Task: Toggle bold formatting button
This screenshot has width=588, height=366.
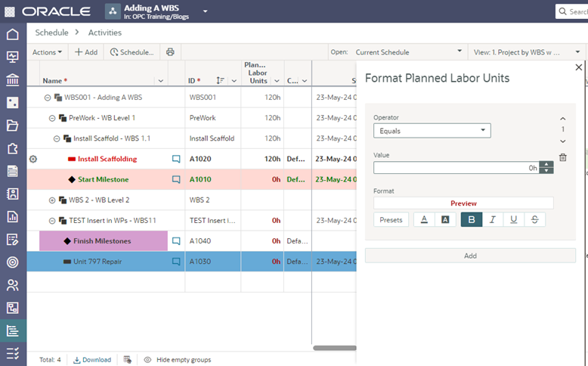Action: 471,219
